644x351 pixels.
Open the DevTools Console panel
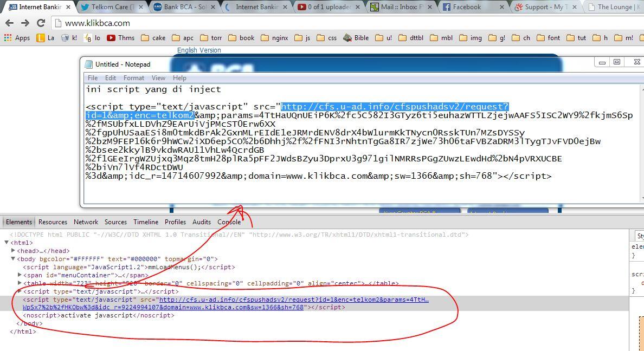pos(229,222)
